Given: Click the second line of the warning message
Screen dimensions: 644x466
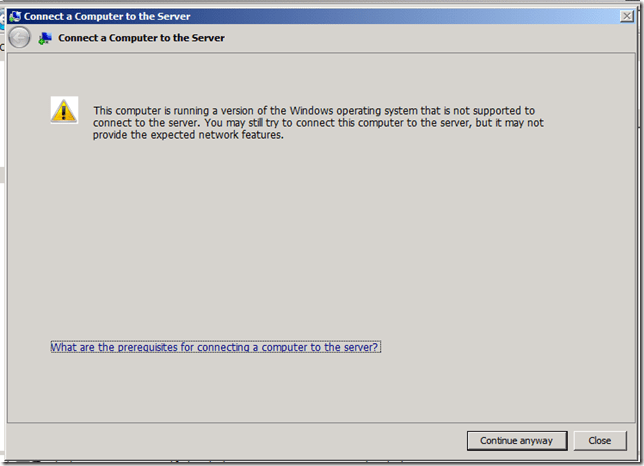Looking at the screenshot, I should click(x=317, y=123).
